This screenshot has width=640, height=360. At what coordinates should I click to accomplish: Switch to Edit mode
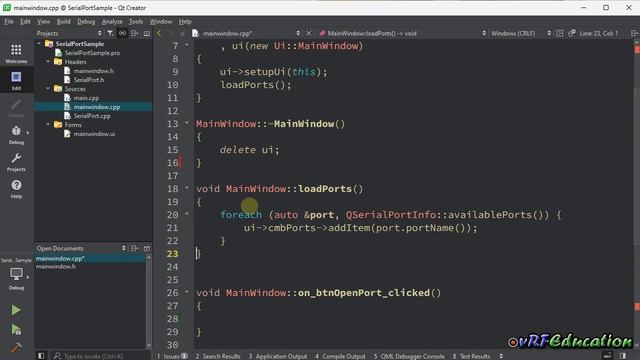[16, 80]
